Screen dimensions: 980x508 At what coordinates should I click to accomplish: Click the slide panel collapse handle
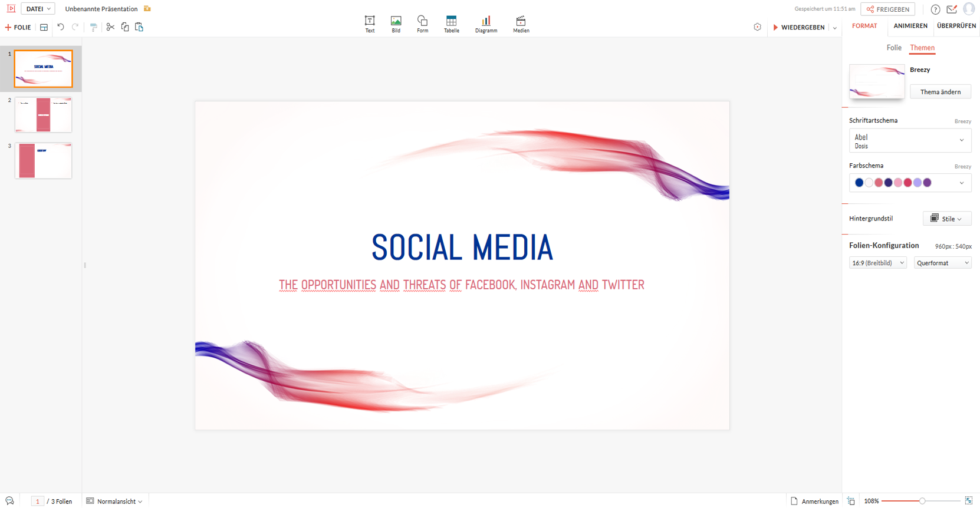click(85, 265)
